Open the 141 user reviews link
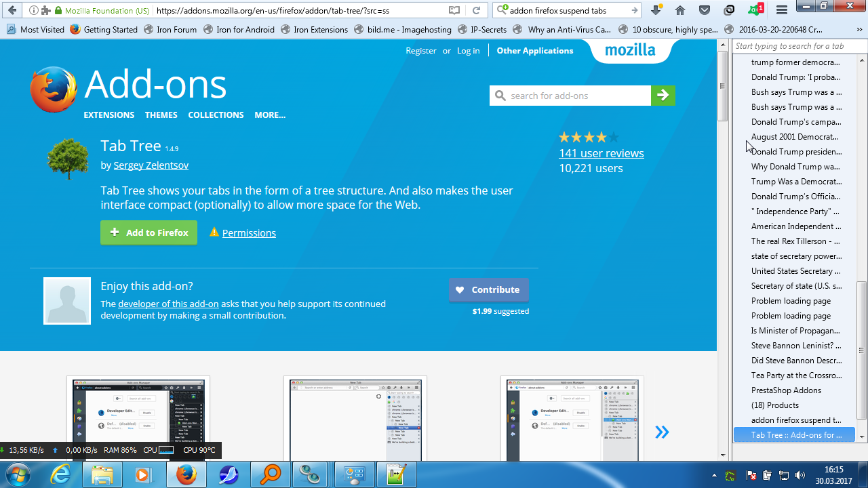Image resolution: width=868 pixels, height=488 pixels. tap(601, 153)
